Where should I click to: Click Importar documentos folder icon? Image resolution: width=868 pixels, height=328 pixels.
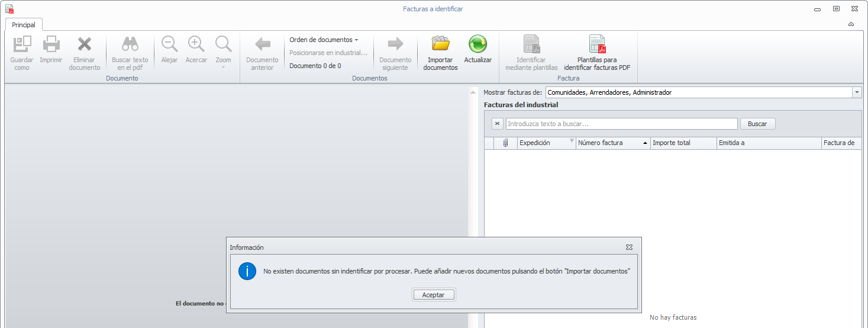pos(440,44)
